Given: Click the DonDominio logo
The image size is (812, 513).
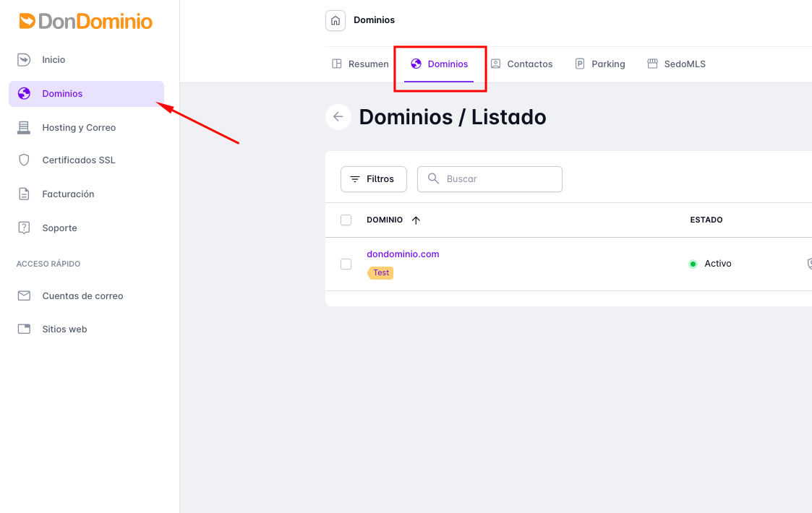Looking at the screenshot, I should (x=86, y=22).
